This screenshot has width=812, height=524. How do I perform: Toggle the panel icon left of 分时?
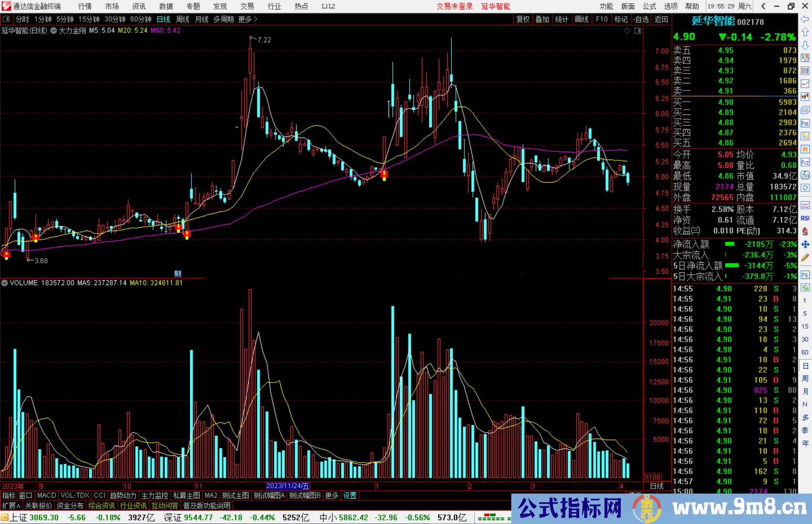point(6,19)
